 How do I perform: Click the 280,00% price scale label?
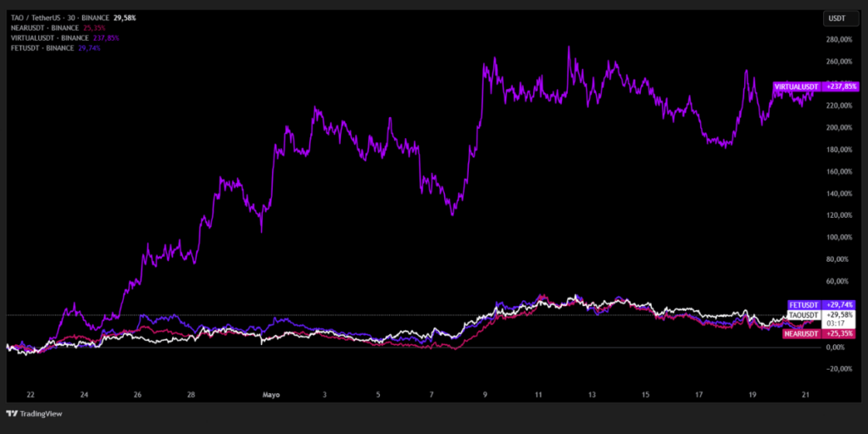pos(839,40)
